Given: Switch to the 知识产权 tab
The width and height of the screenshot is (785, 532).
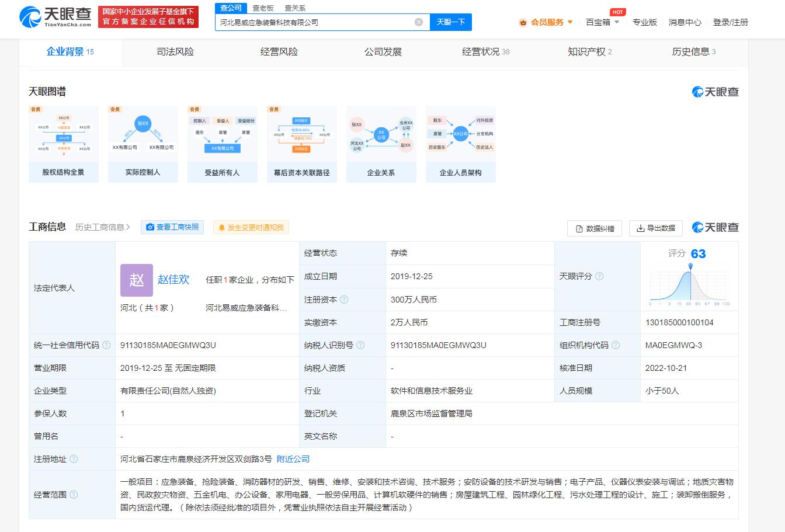Looking at the screenshot, I should [x=590, y=52].
